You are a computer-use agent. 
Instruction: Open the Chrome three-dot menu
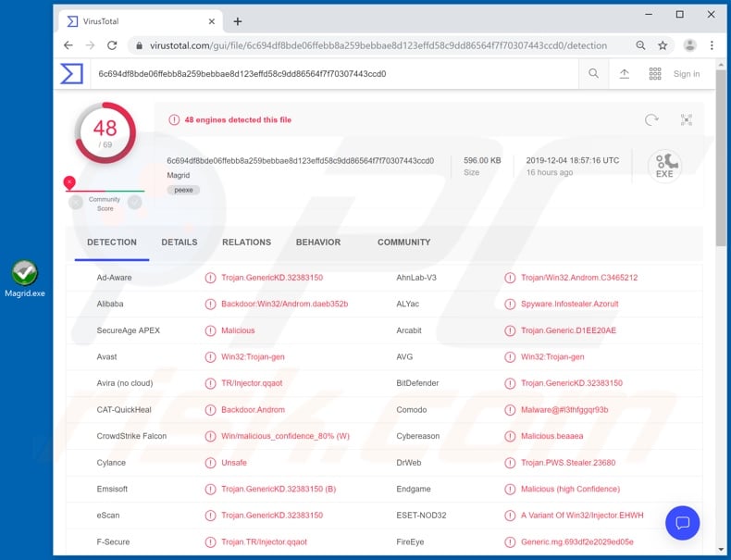(x=712, y=45)
